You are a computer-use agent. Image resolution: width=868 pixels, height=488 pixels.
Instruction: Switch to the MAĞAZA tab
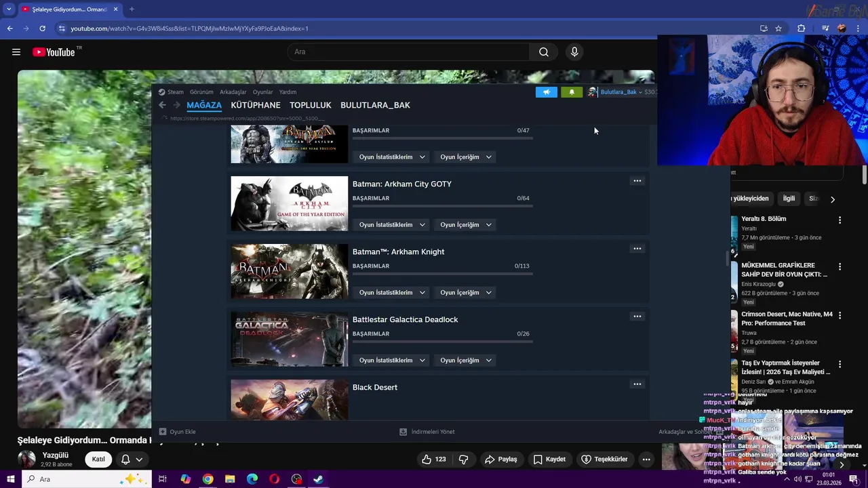point(204,105)
